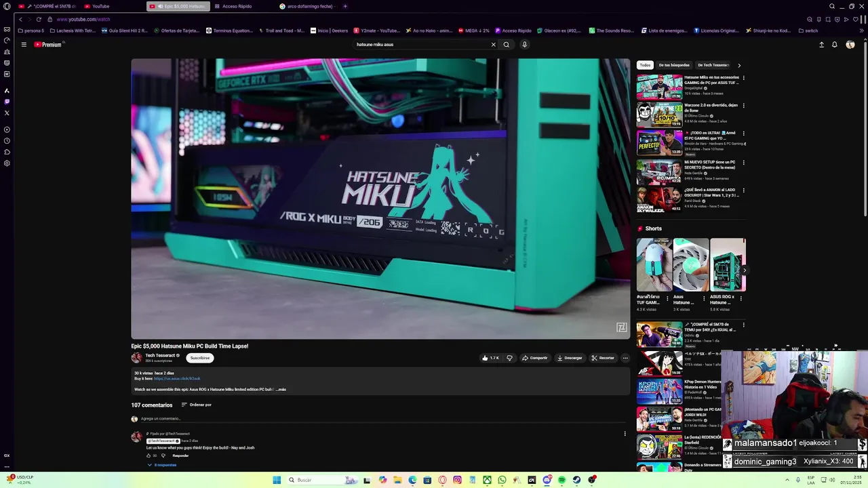This screenshot has height=488, width=868.
Task: Open the Xbox app from the taskbar
Action: coord(488,480)
